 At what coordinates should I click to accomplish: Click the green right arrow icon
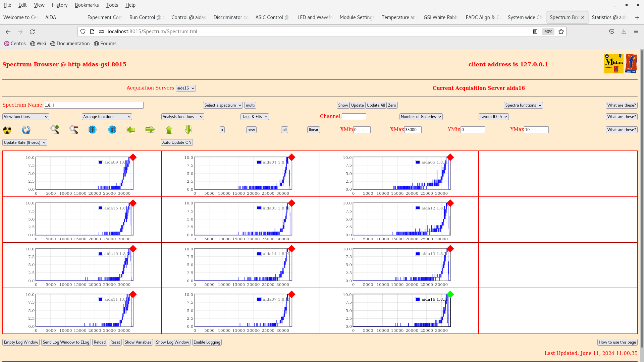150,129
